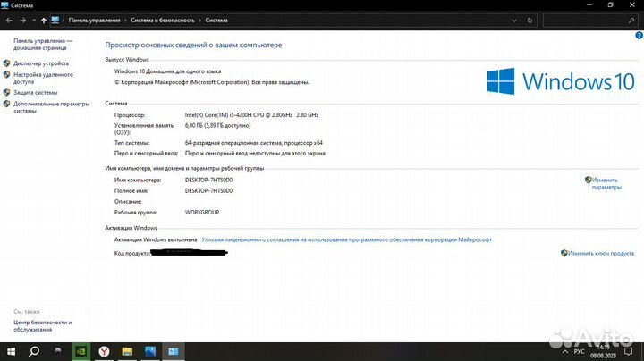The width and height of the screenshot is (644, 361).
Task: Open Панель управления домашняя страница link
Action: (x=43, y=45)
